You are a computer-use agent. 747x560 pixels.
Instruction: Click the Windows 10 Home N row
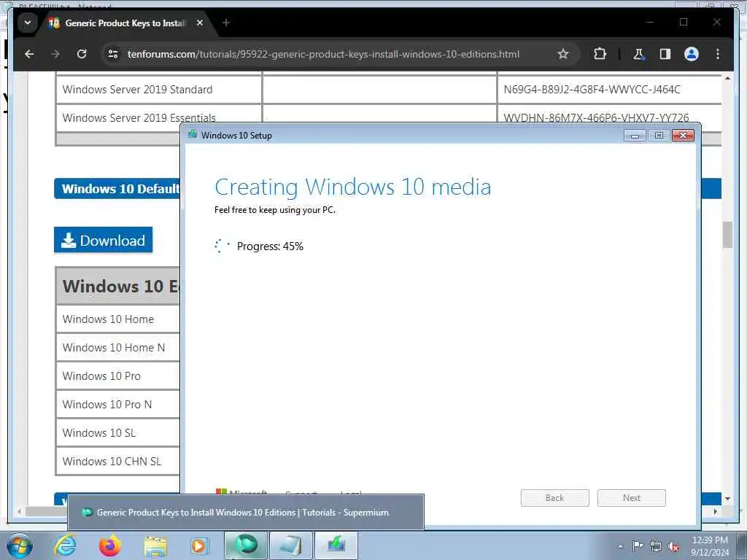(x=118, y=348)
